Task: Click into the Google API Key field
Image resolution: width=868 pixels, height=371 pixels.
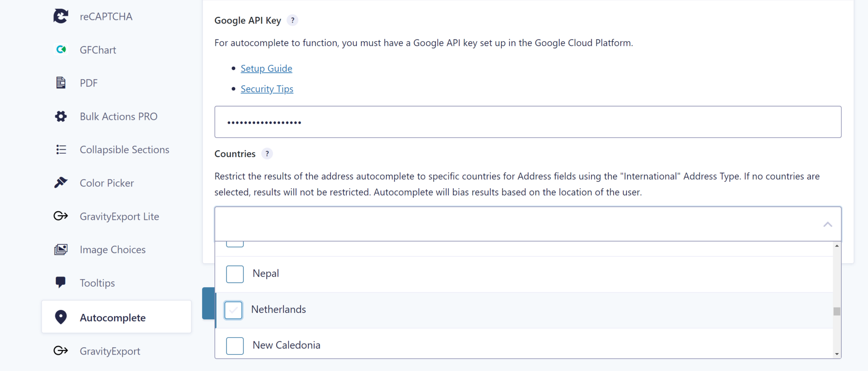Action: (x=528, y=122)
